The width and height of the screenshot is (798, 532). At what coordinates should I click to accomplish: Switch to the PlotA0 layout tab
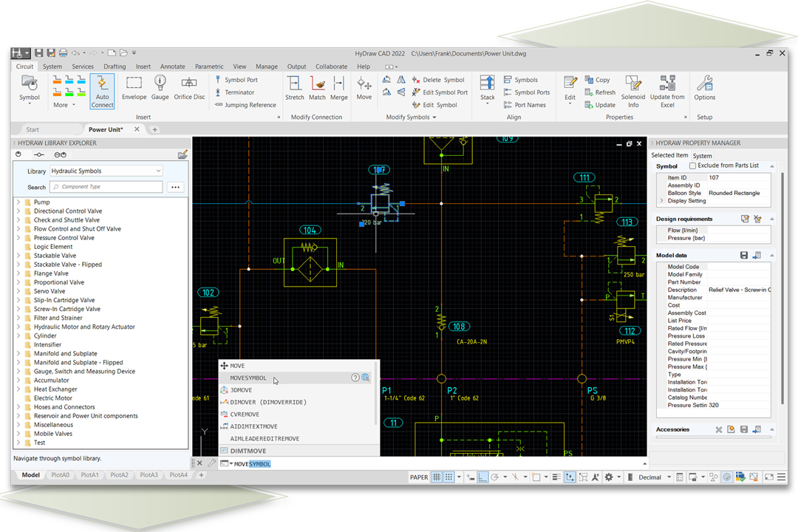coord(60,475)
